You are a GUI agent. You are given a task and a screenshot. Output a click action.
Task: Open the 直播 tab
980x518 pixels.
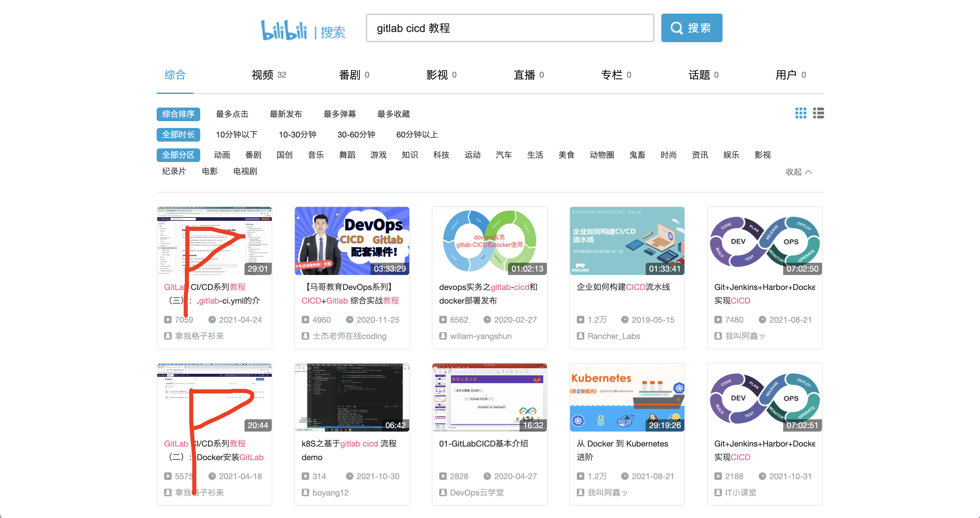[x=529, y=75]
